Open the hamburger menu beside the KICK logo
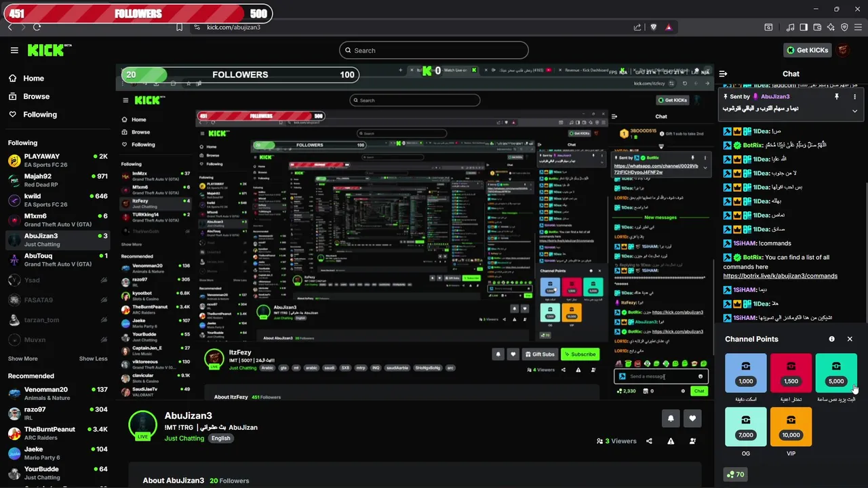Image resolution: width=868 pixels, height=488 pixels. point(14,50)
